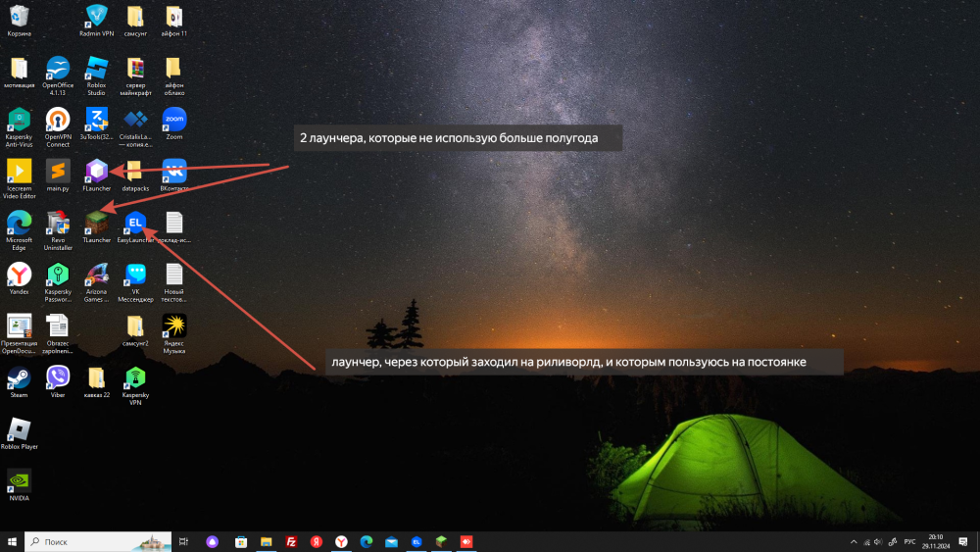Launch the TLauncher Minecraft shortcut
The width and height of the screenshot is (980, 552).
point(96,226)
